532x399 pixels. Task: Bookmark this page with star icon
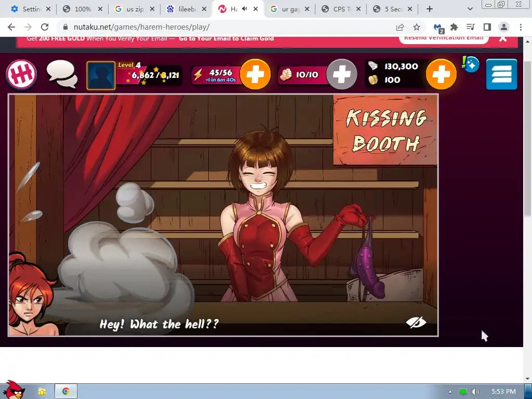[x=417, y=27]
